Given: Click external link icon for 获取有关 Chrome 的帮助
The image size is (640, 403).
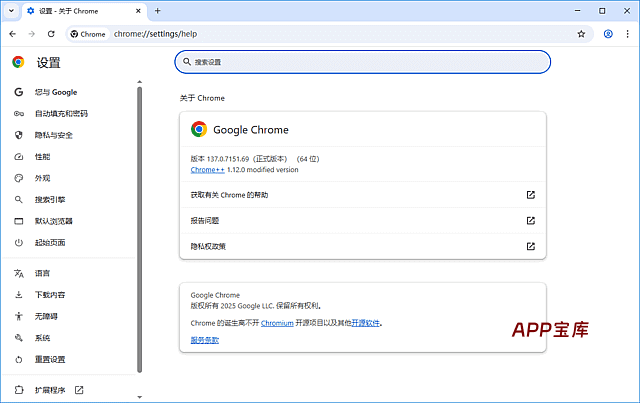Looking at the screenshot, I should point(531,195).
